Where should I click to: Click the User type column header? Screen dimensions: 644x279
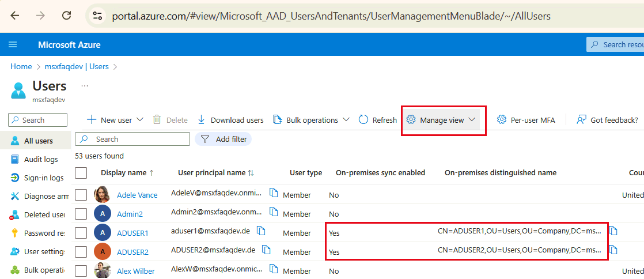tap(306, 173)
